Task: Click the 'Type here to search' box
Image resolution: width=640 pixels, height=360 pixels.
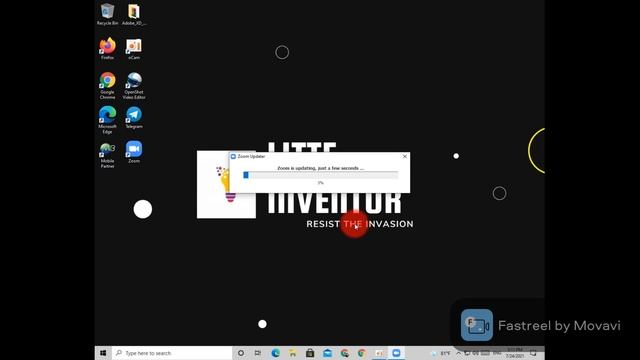Action: tap(171, 353)
